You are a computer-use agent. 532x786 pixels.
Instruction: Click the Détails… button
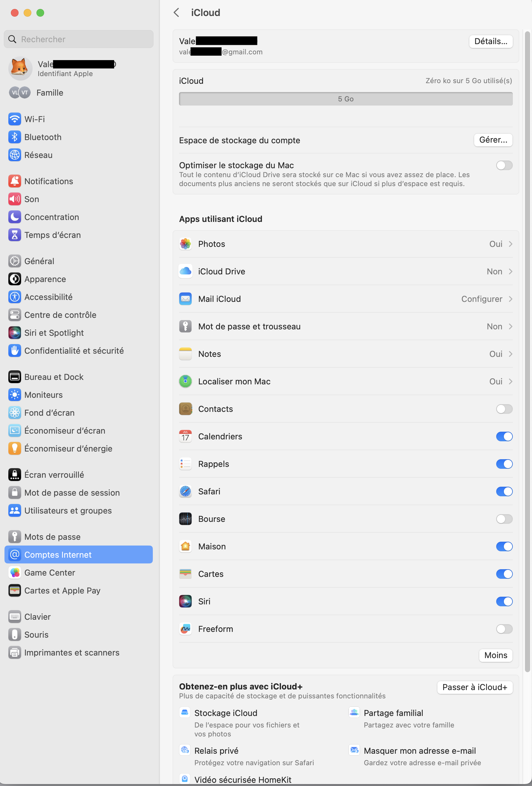491,41
